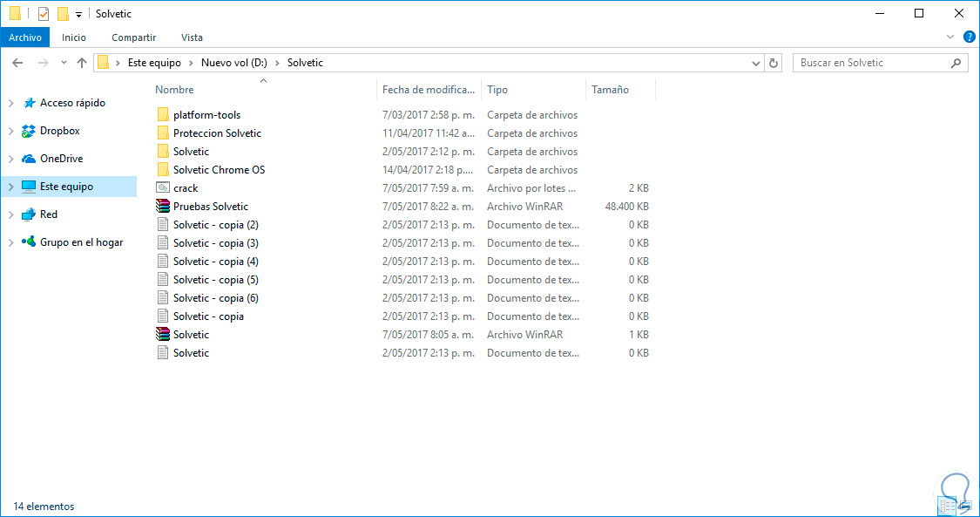The width and height of the screenshot is (980, 517).
Task: Switch to the Compartir ribbon tab
Action: [134, 37]
